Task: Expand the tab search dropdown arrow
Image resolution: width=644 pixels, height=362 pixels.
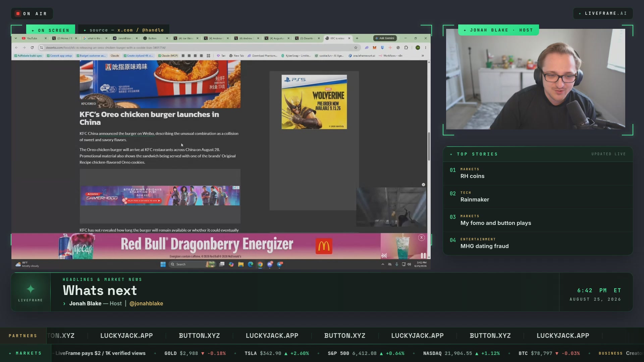Action: [16, 38]
